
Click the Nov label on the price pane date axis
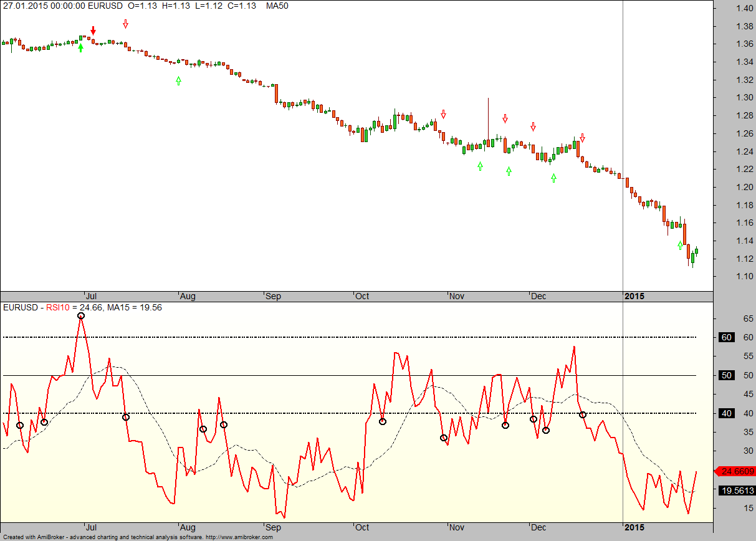click(457, 297)
